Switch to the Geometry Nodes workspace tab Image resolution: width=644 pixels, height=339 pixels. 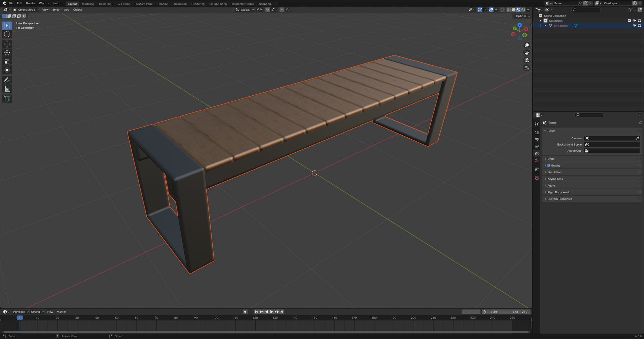tap(243, 4)
